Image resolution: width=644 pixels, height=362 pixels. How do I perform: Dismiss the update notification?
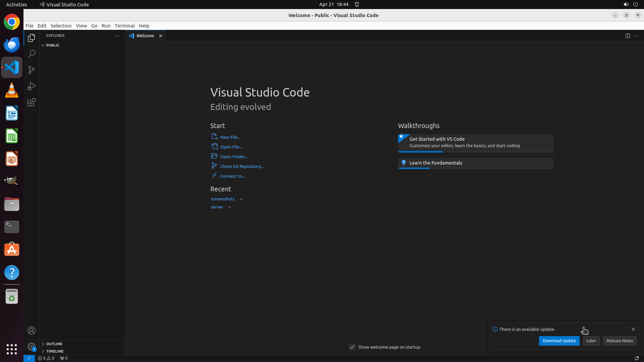tap(633, 329)
